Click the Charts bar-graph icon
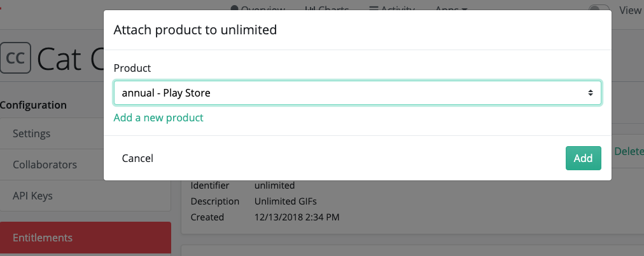644x256 pixels. click(x=311, y=8)
